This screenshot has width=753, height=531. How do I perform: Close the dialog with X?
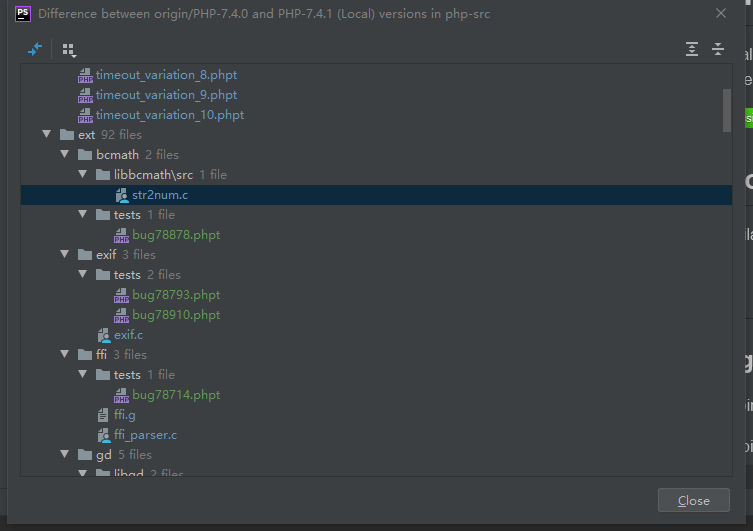pyautogui.click(x=720, y=13)
